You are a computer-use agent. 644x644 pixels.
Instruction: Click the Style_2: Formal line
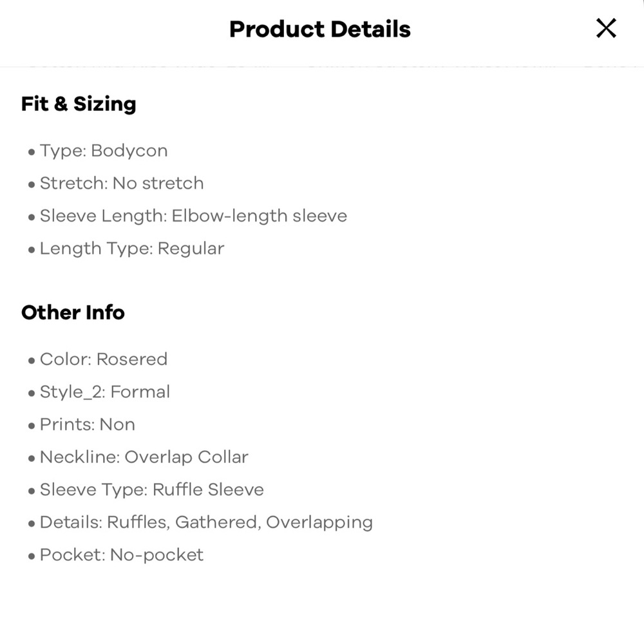(105, 392)
